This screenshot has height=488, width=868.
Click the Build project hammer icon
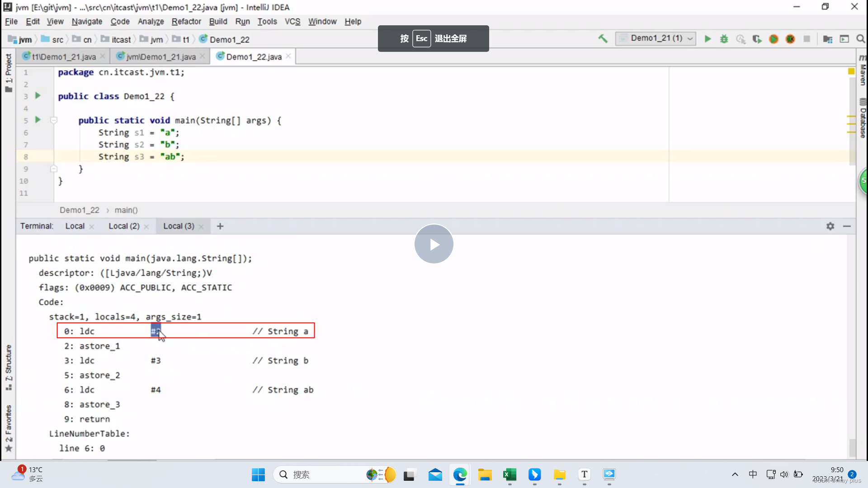pyautogui.click(x=603, y=39)
